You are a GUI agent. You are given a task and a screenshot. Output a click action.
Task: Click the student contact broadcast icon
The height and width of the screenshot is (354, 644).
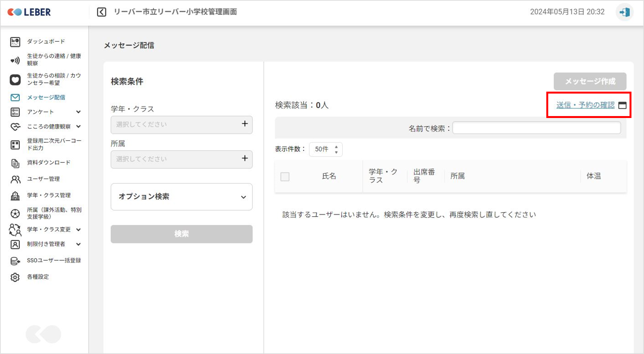pyautogui.click(x=15, y=60)
